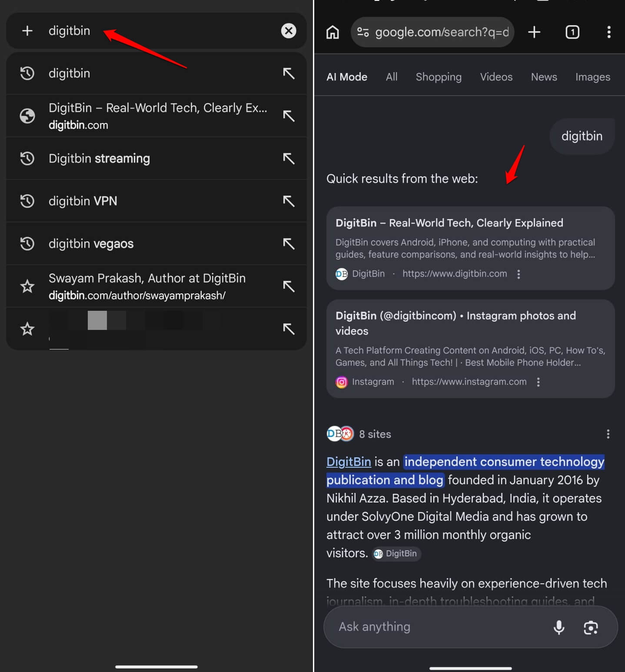Image resolution: width=625 pixels, height=672 pixels.
Task: Expand the '8 sites' sources list
Action: coord(359,434)
